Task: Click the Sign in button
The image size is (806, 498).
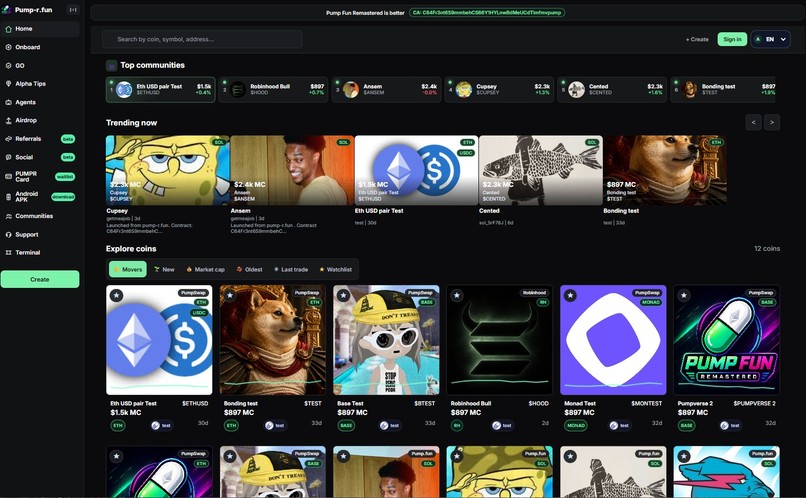Action: click(732, 39)
